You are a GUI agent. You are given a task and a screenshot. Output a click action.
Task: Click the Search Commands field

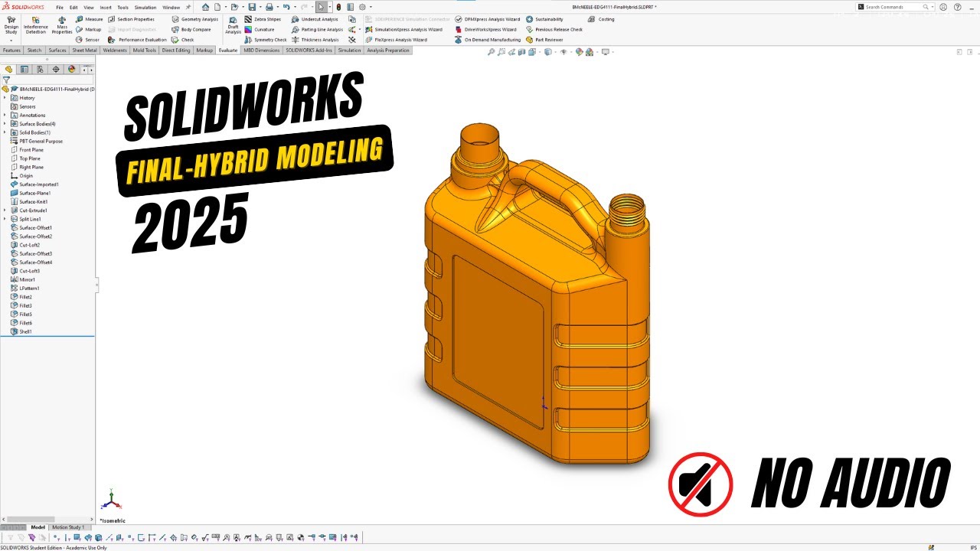tap(897, 7)
